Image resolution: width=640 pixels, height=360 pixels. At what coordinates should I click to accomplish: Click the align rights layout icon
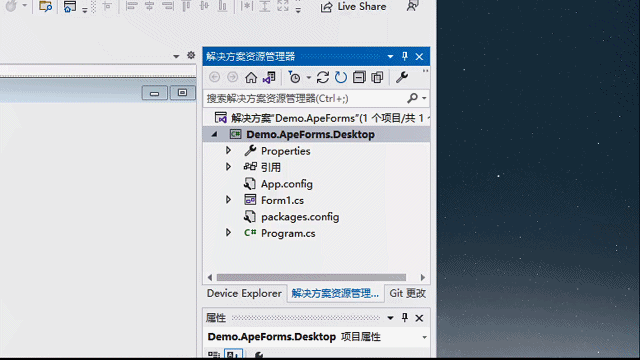[x=168, y=6]
